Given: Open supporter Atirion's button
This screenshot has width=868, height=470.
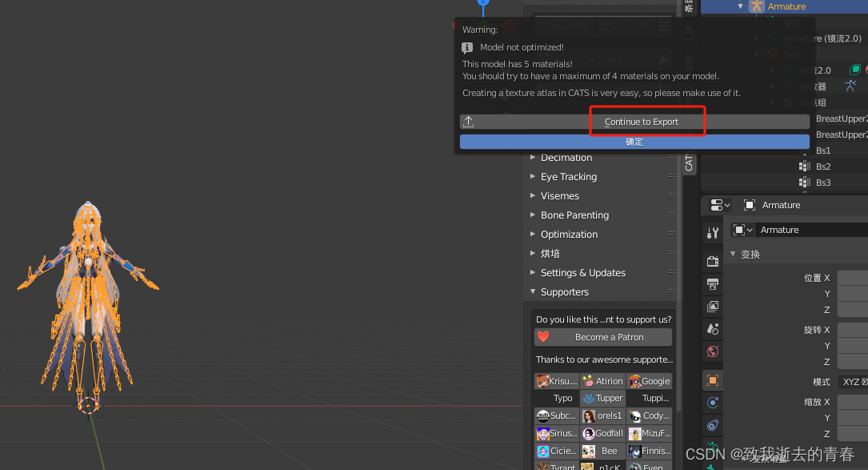Looking at the screenshot, I should [603, 381].
